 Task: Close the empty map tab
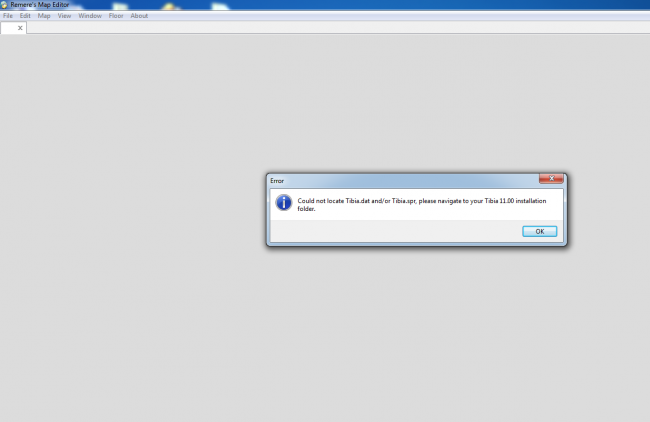pos(20,28)
